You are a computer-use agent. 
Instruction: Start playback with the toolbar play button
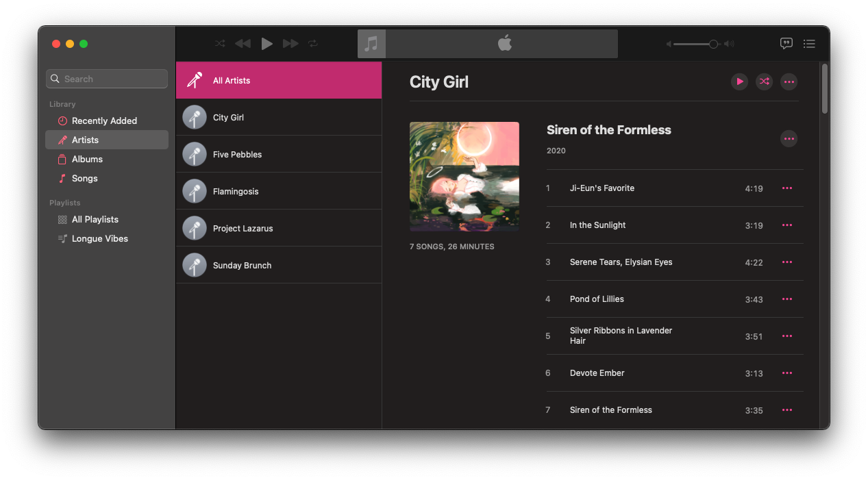[x=267, y=44]
